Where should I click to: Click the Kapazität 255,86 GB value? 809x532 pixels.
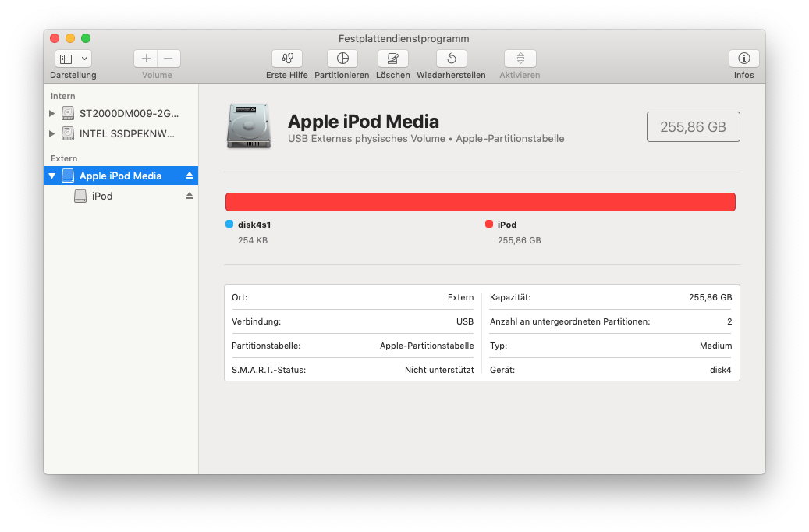coord(711,297)
